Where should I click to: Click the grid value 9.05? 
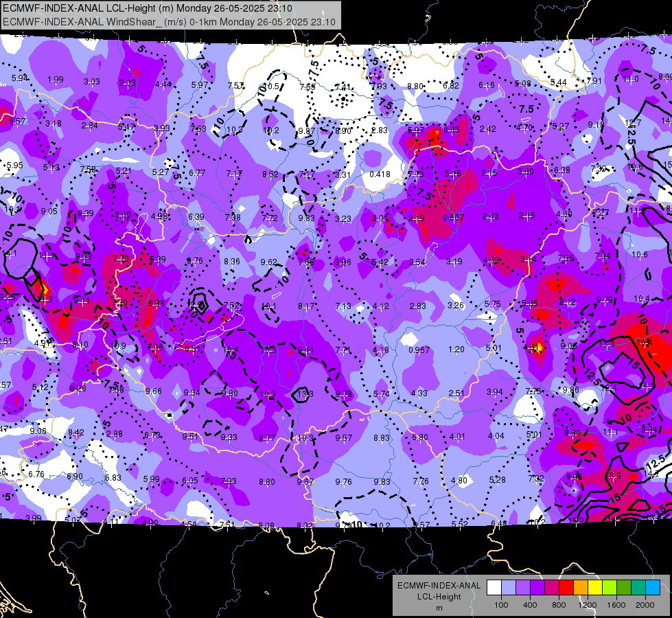coord(49,211)
